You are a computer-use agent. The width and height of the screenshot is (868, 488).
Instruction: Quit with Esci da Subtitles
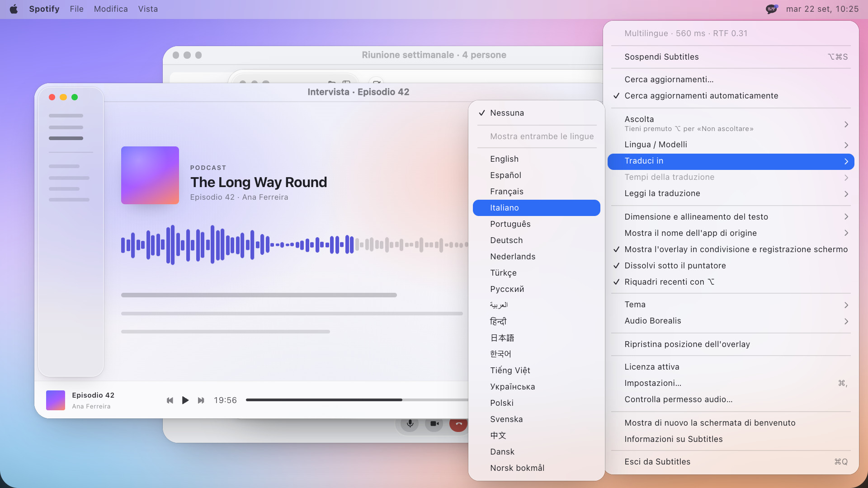[731, 462]
